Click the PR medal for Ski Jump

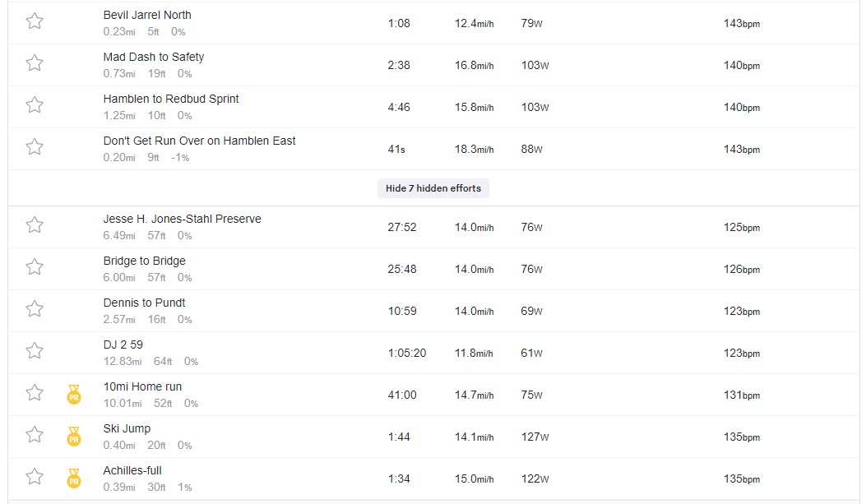click(73, 436)
